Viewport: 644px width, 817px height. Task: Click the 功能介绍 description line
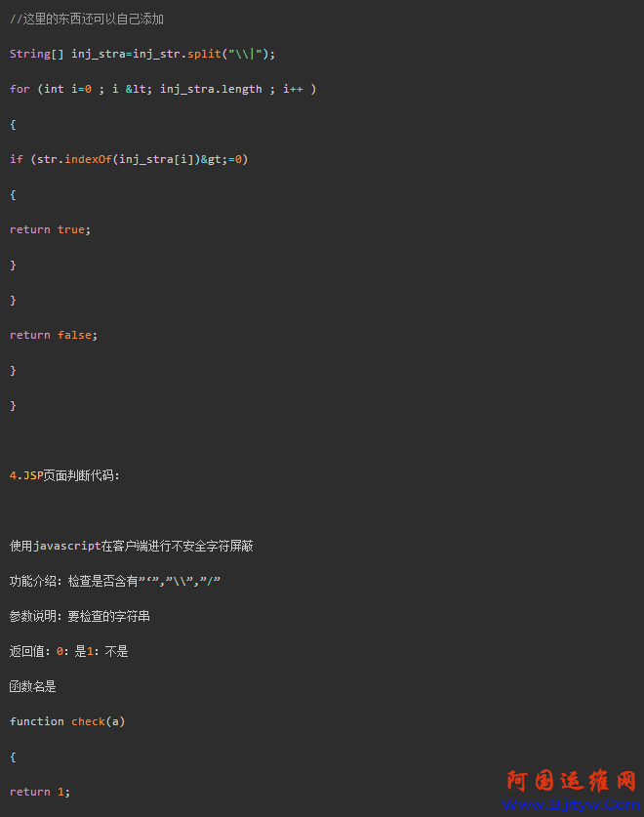tap(115, 581)
